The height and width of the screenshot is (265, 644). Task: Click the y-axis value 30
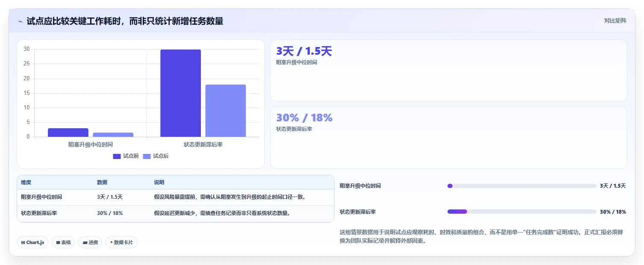[x=26, y=49]
